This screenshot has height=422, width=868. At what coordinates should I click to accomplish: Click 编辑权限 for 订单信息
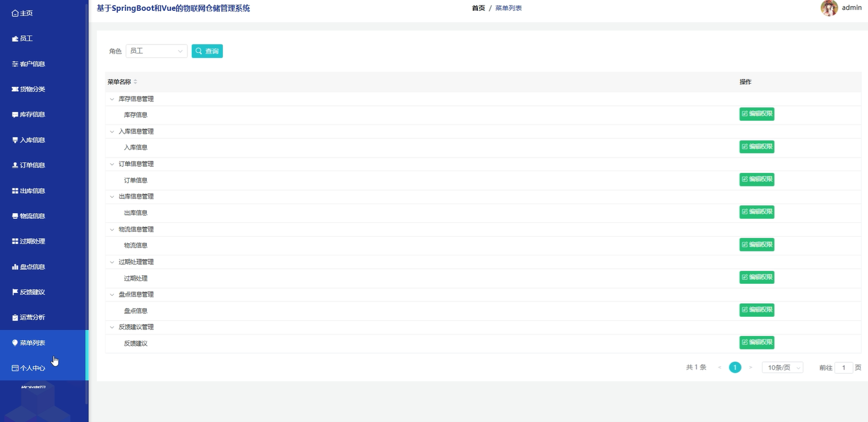pyautogui.click(x=757, y=179)
